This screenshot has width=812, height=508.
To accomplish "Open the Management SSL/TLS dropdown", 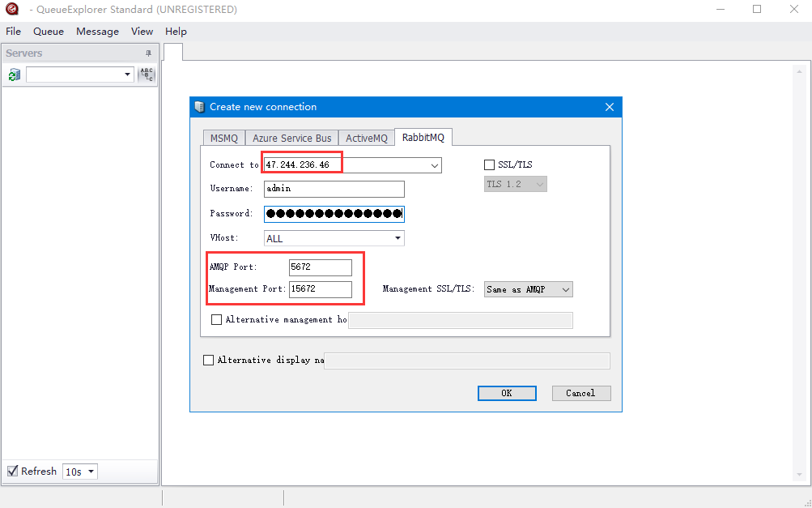I will click(565, 289).
